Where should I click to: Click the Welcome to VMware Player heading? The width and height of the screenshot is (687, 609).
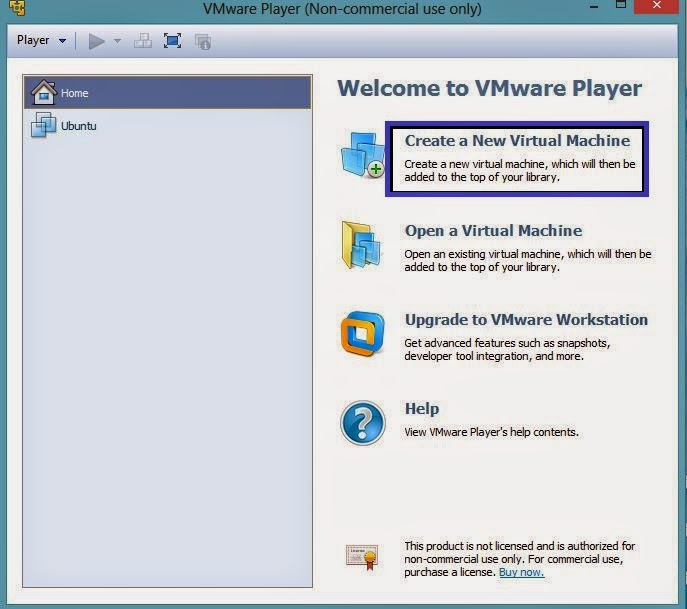point(489,88)
